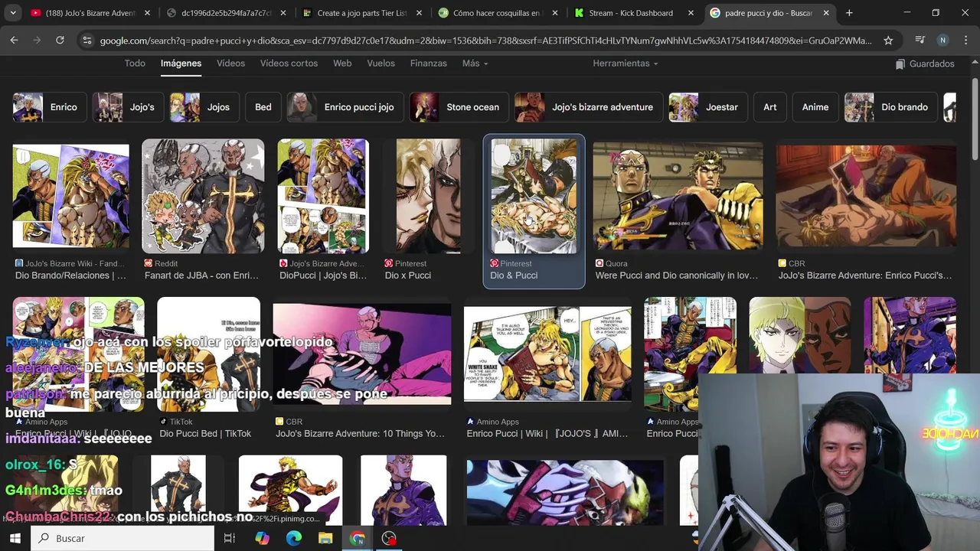Reload the current page
Image resolution: width=980 pixels, height=551 pixels.
click(60, 41)
